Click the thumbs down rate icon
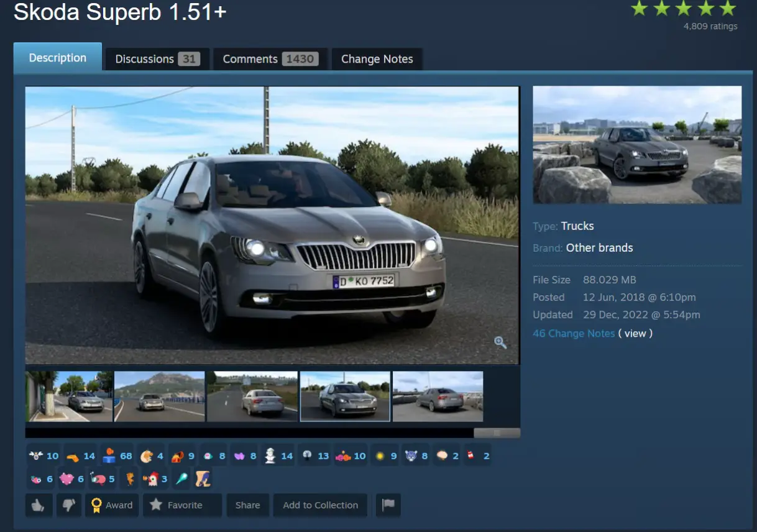This screenshot has width=757, height=532. point(69,505)
